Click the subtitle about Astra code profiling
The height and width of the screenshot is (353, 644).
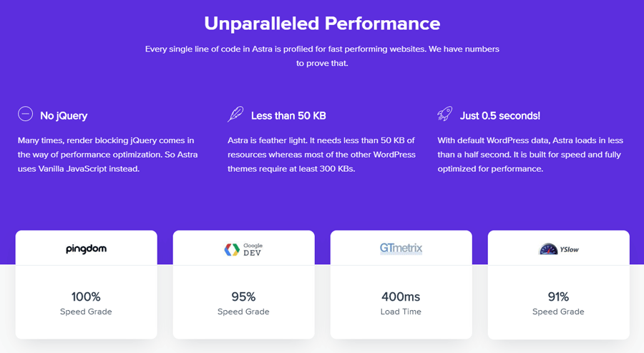[x=322, y=56]
